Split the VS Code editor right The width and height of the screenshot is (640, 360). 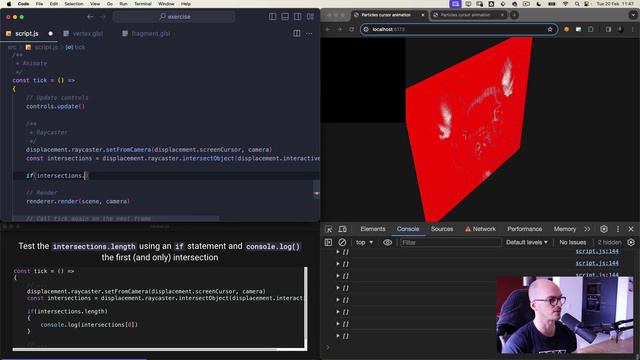[297, 33]
